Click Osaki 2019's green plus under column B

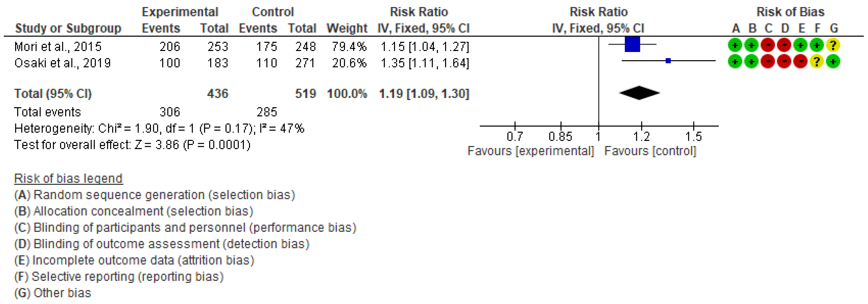pyautogui.click(x=751, y=62)
